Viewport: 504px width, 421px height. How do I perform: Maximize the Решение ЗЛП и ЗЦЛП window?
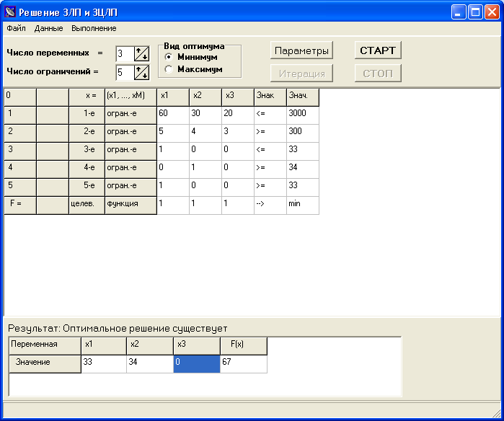475,12
